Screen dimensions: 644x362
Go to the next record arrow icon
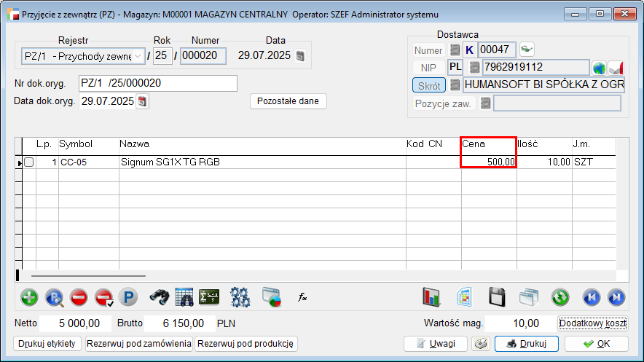616,297
